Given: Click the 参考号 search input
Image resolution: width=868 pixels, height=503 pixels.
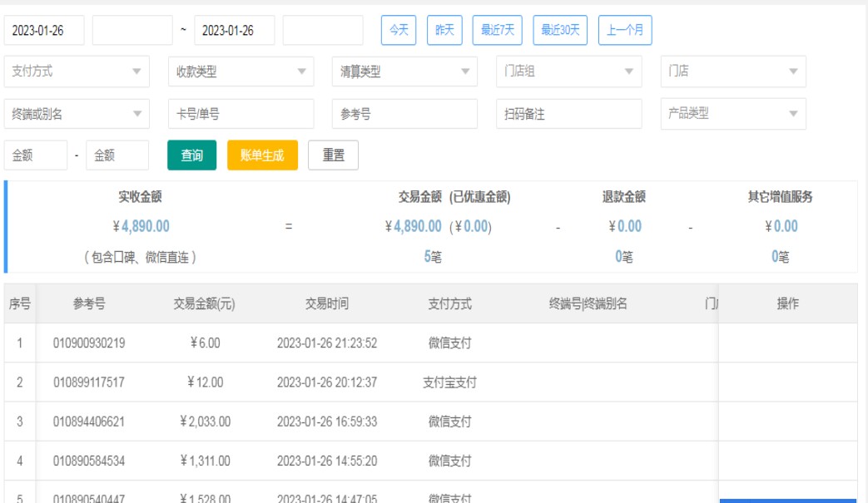Looking at the screenshot, I should click(x=404, y=114).
